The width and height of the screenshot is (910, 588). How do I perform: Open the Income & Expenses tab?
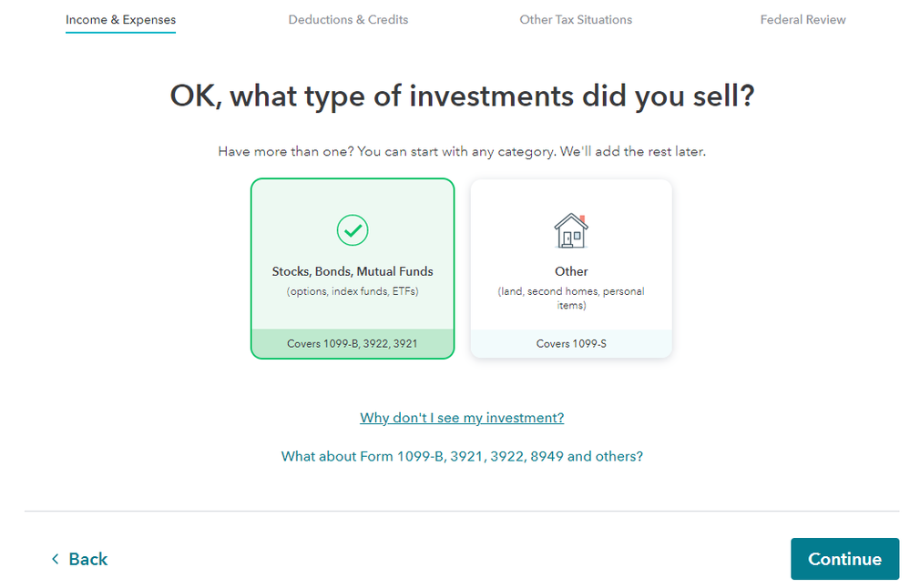(x=121, y=20)
